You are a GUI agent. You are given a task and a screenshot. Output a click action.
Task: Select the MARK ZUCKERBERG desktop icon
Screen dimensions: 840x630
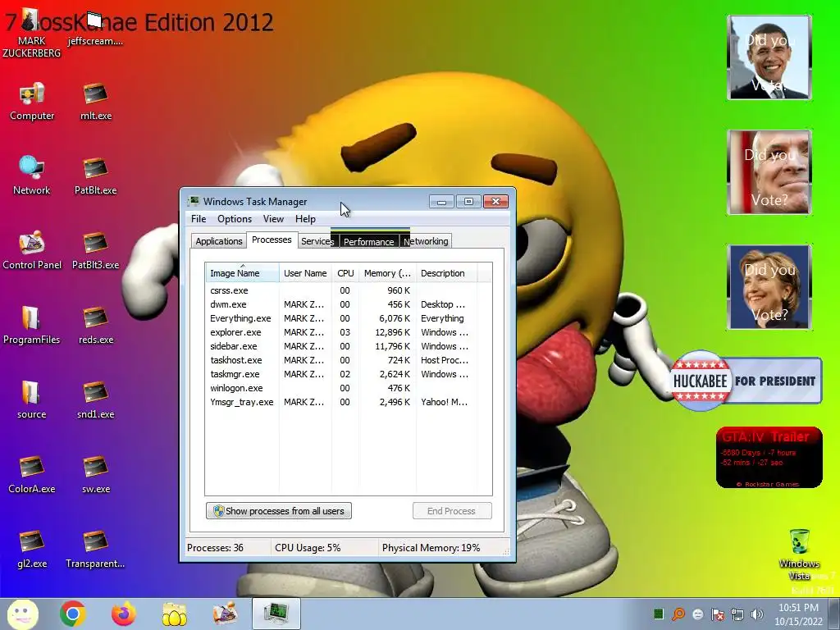point(32,33)
